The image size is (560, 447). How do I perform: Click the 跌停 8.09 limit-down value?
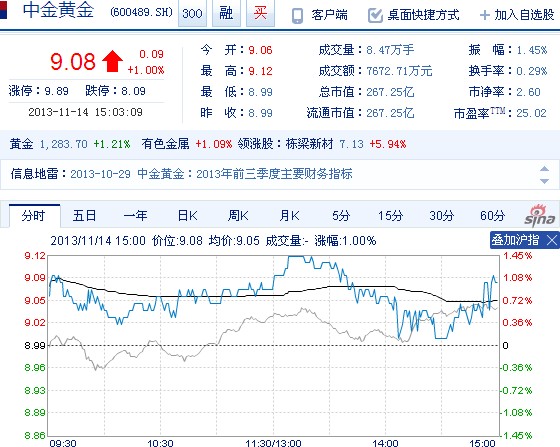coord(133,91)
